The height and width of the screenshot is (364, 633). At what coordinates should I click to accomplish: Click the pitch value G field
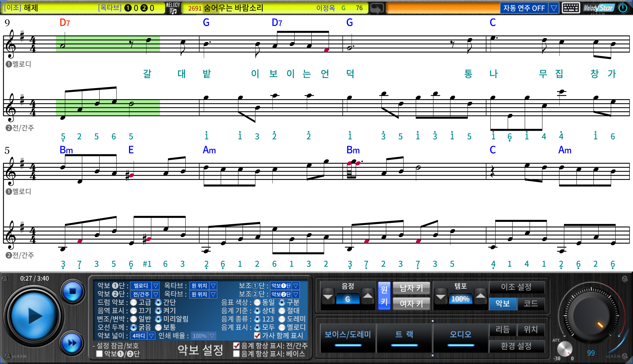click(348, 299)
